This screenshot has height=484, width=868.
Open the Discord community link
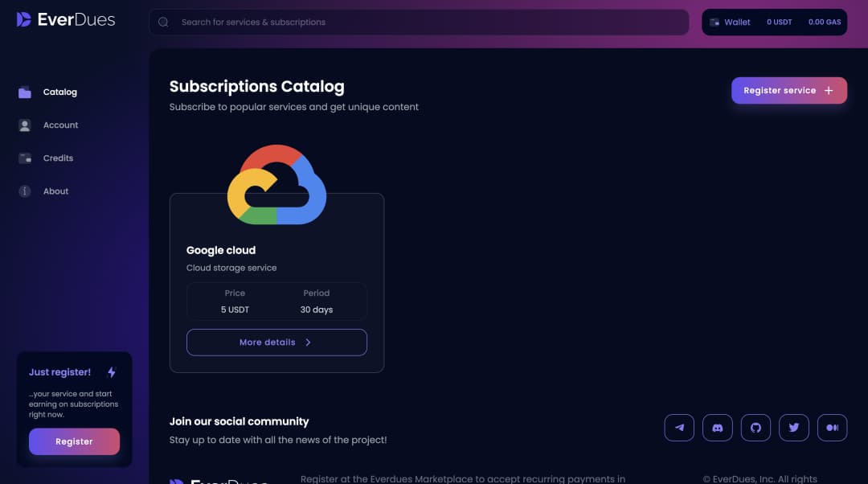[x=718, y=428]
